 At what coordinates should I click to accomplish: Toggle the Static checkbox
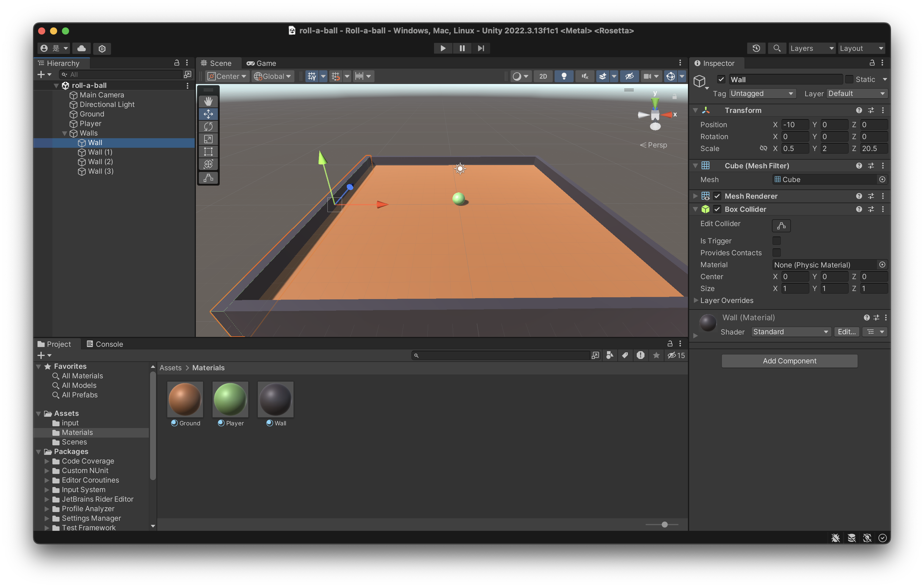click(x=849, y=80)
